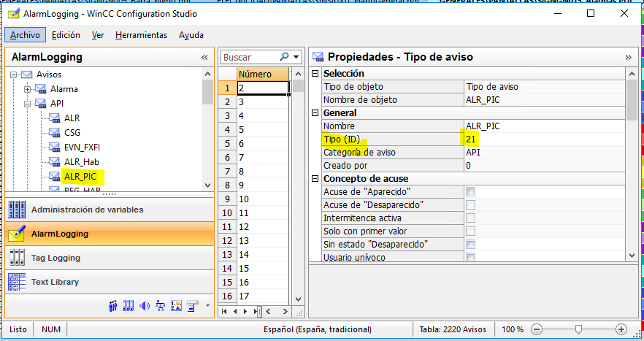Viewport: 644px width, 341px height.
Task: Click the zoom slider handle
Action: [578, 330]
